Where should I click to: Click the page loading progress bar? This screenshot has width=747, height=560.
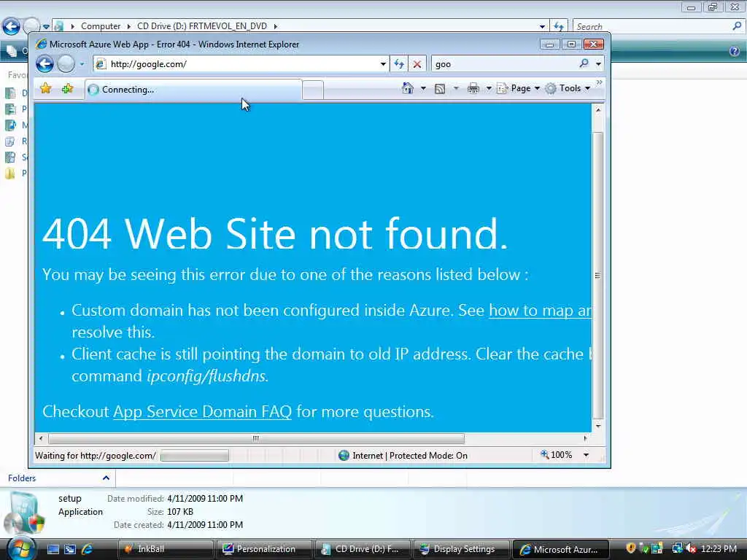[x=194, y=456]
